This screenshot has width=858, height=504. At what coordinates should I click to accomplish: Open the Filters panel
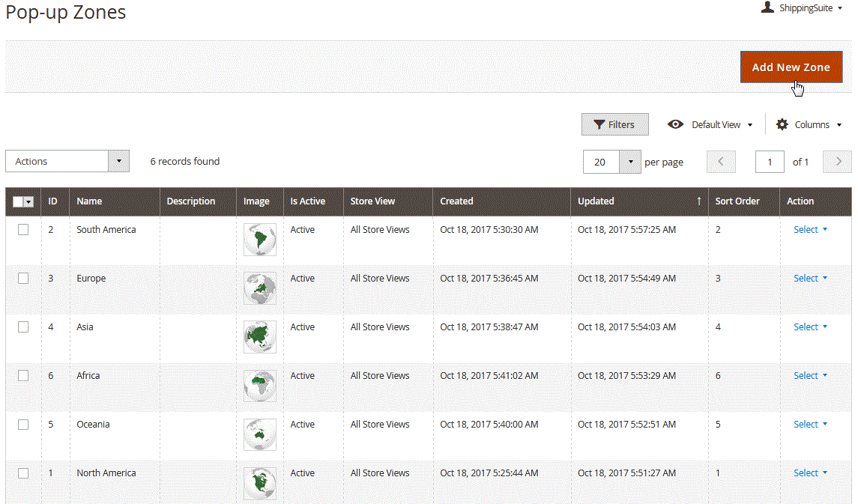(x=614, y=125)
